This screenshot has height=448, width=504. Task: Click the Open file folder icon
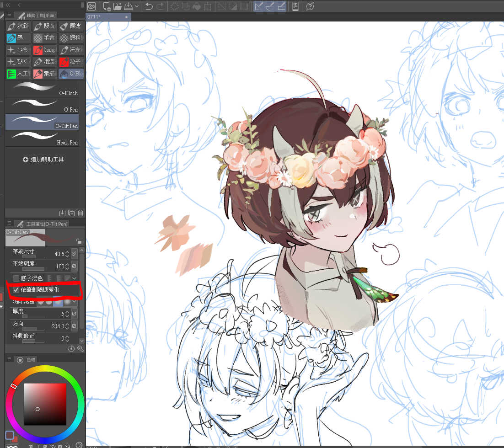(x=118, y=6)
